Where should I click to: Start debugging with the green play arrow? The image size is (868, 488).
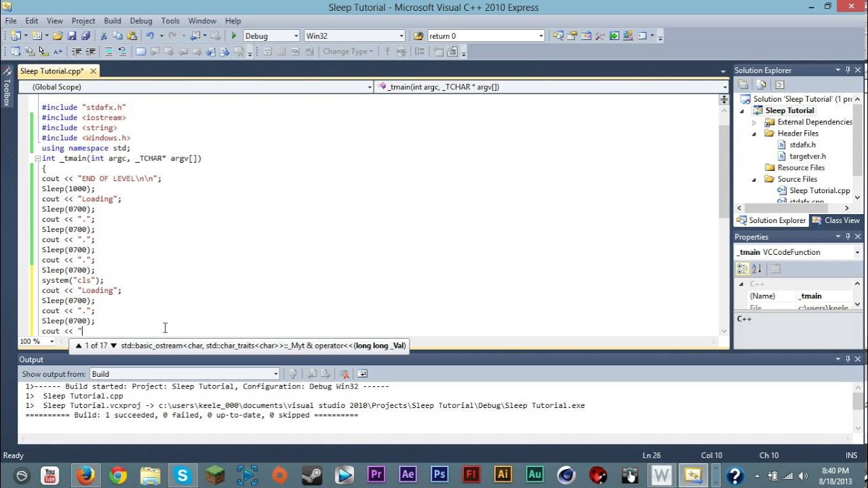[x=234, y=36]
